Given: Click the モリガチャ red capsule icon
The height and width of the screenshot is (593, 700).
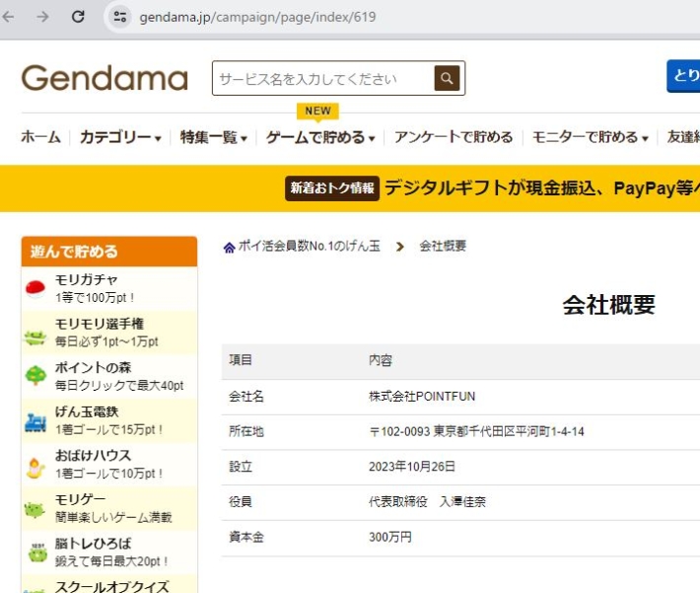Looking at the screenshot, I should [35, 288].
